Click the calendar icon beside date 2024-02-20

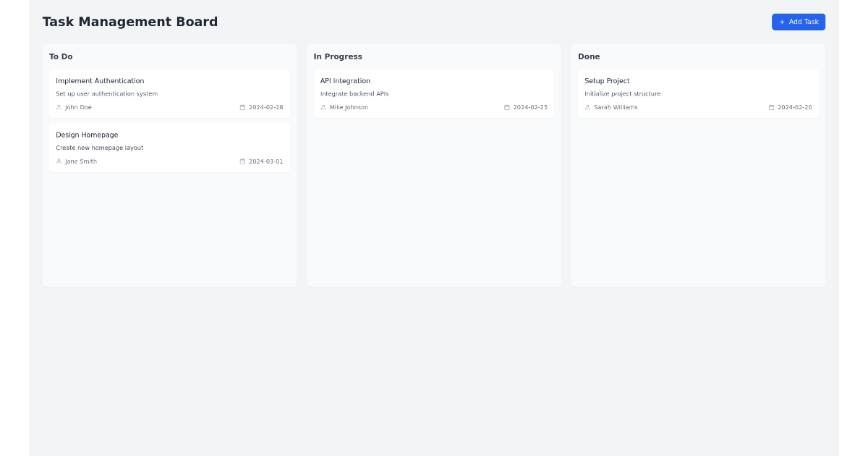point(772,107)
